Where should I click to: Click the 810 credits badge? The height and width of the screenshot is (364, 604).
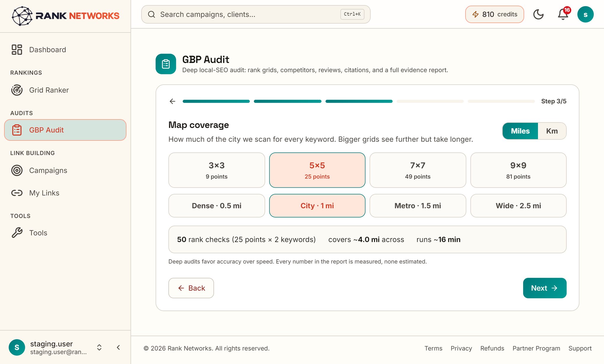pos(494,14)
